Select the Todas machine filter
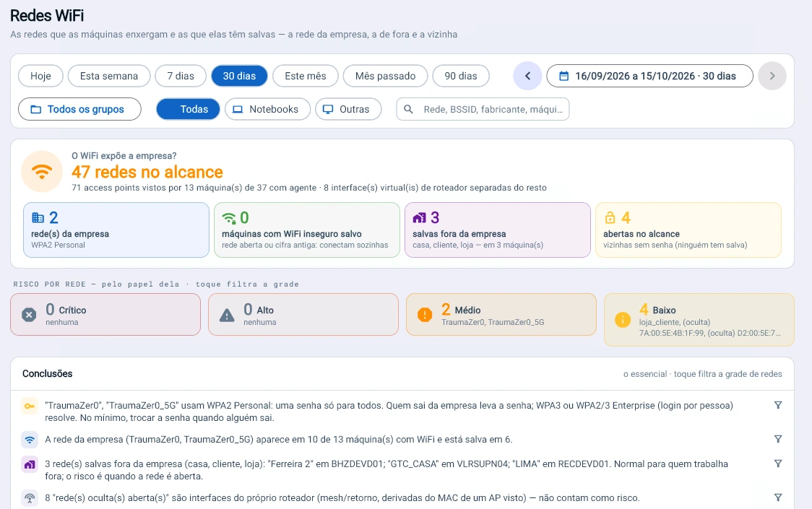The image size is (812, 509). click(188, 109)
